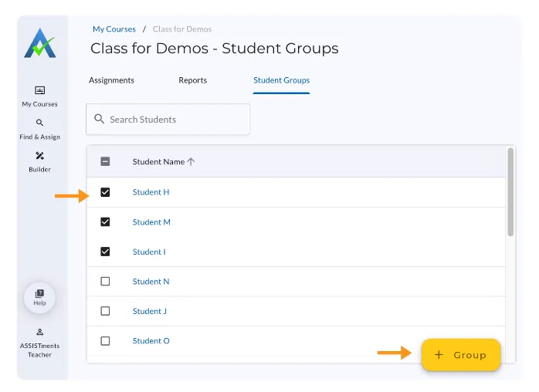
Task: Open My Courses from sidebar icon
Action: pyautogui.click(x=40, y=90)
